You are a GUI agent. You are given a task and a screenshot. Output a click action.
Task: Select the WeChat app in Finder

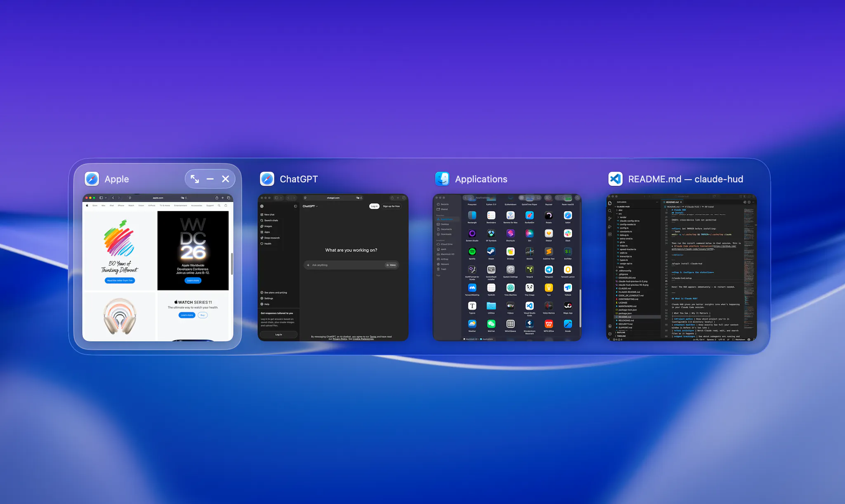tap(491, 324)
